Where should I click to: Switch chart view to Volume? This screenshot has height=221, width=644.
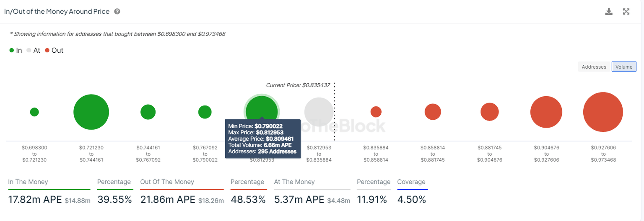(x=624, y=67)
